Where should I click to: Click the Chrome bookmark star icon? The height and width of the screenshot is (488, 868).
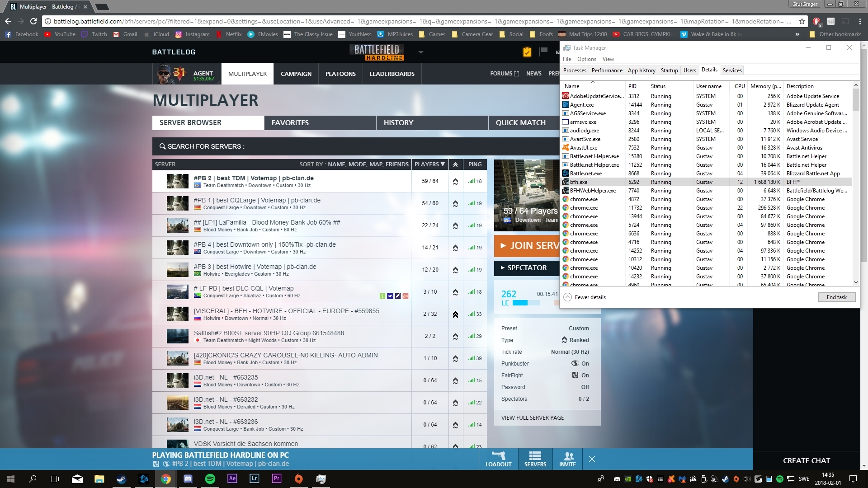point(802,21)
